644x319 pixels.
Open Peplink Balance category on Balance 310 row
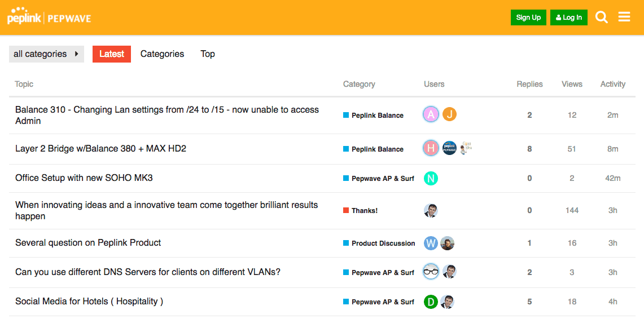pos(373,115)
